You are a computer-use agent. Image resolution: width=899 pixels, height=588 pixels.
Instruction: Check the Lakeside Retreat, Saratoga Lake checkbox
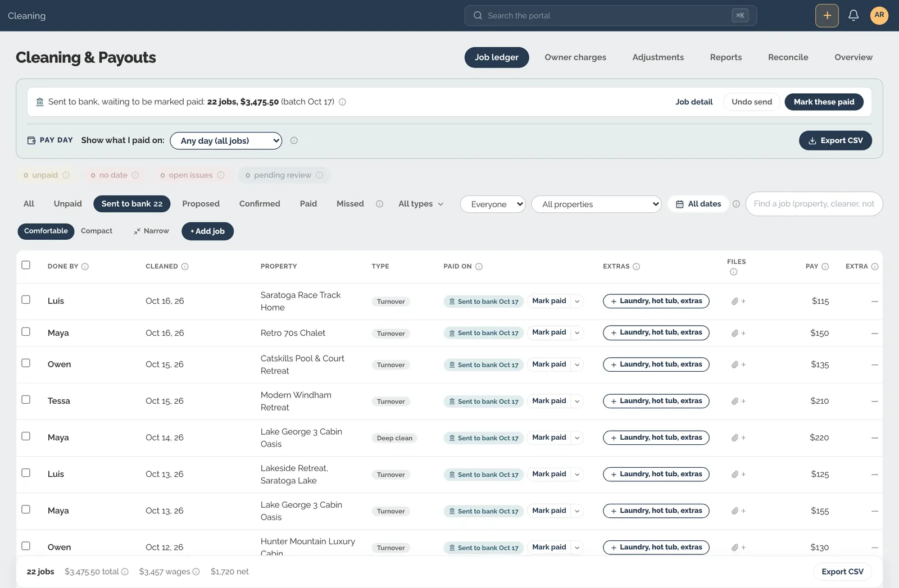click(x=26, y=473)
